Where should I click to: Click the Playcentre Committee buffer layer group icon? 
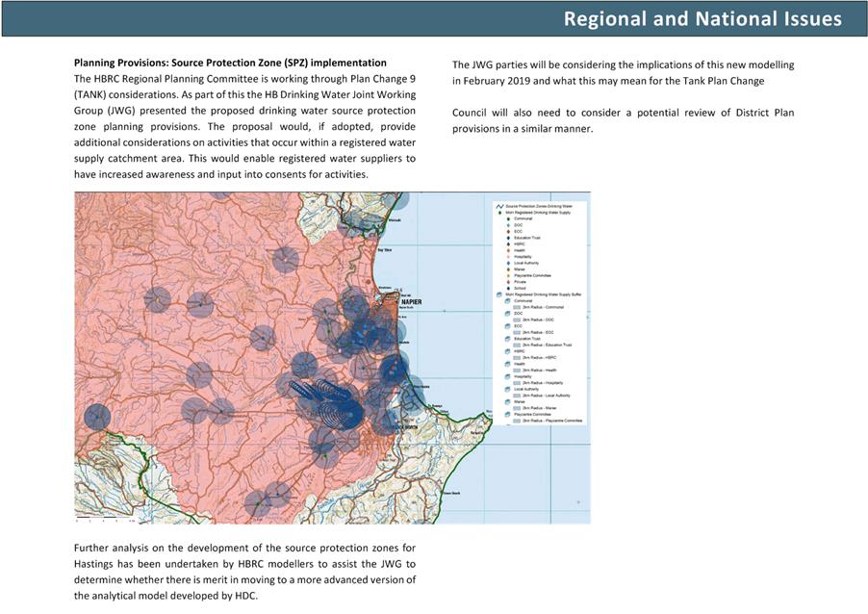coord(508,414)
